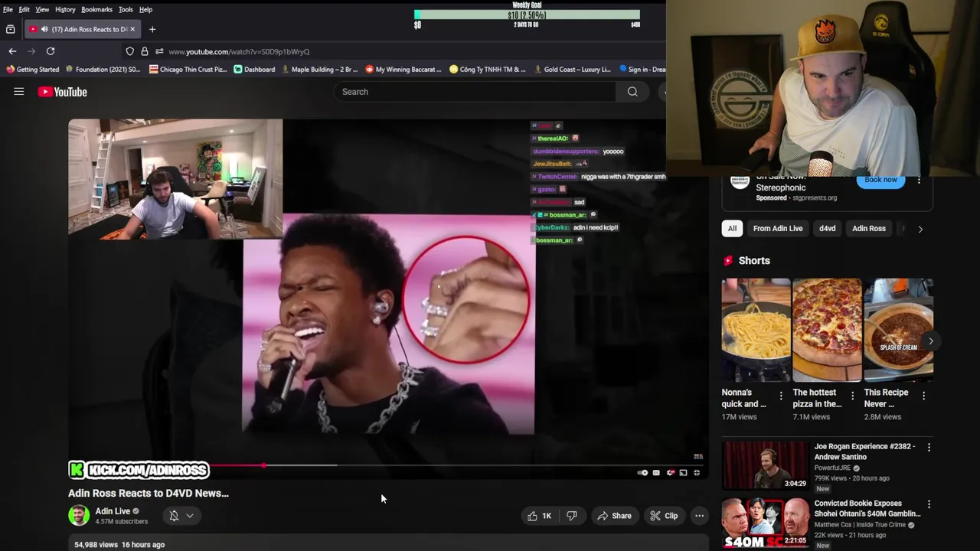The height and width of the screenshot is (551, 980).
Task: Open notification bell subscription dropdown
Action: click(x=181, y=516)
